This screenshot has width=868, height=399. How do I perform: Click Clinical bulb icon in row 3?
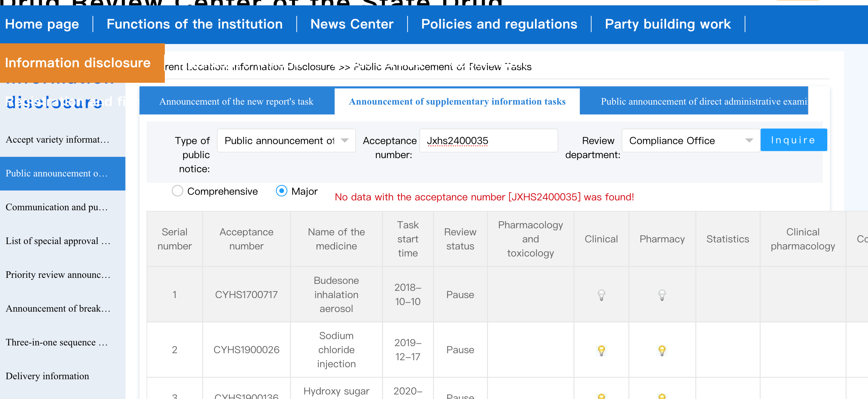(x=601, y=396)
